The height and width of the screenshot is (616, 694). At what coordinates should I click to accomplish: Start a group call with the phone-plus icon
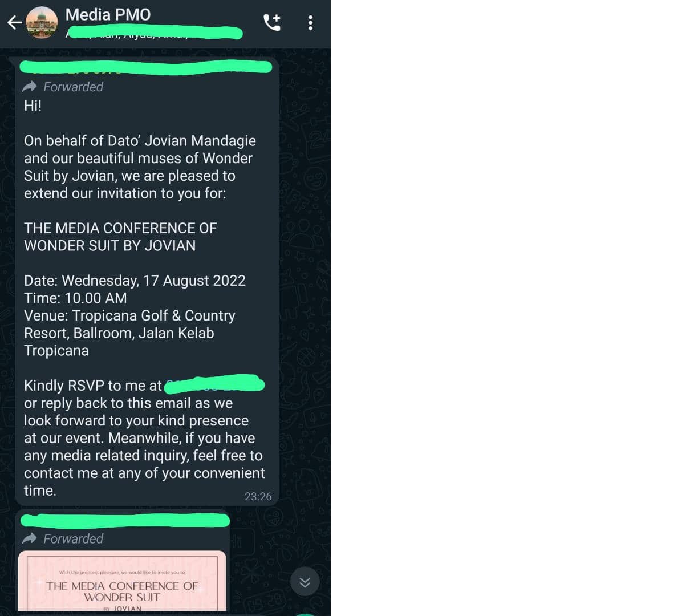click(x=272, y=22)
